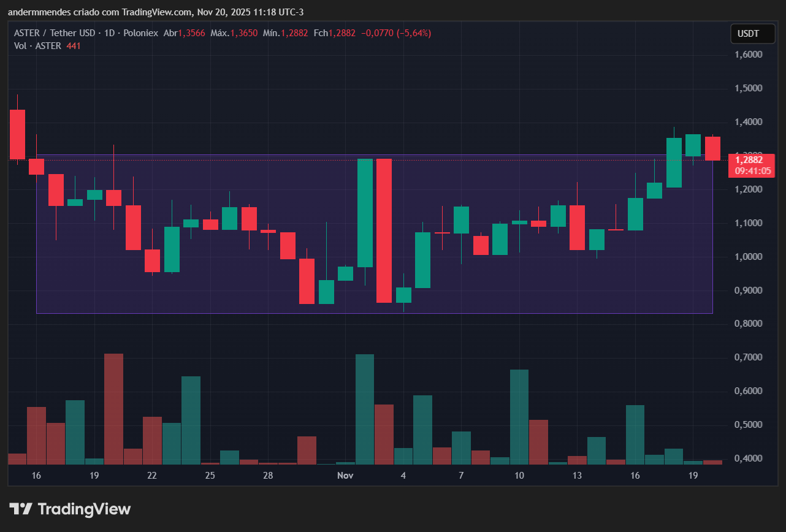Click the -0,0770 (-5,64%) change value
Screen dimensions: 786x532
(x=396, y=33)
